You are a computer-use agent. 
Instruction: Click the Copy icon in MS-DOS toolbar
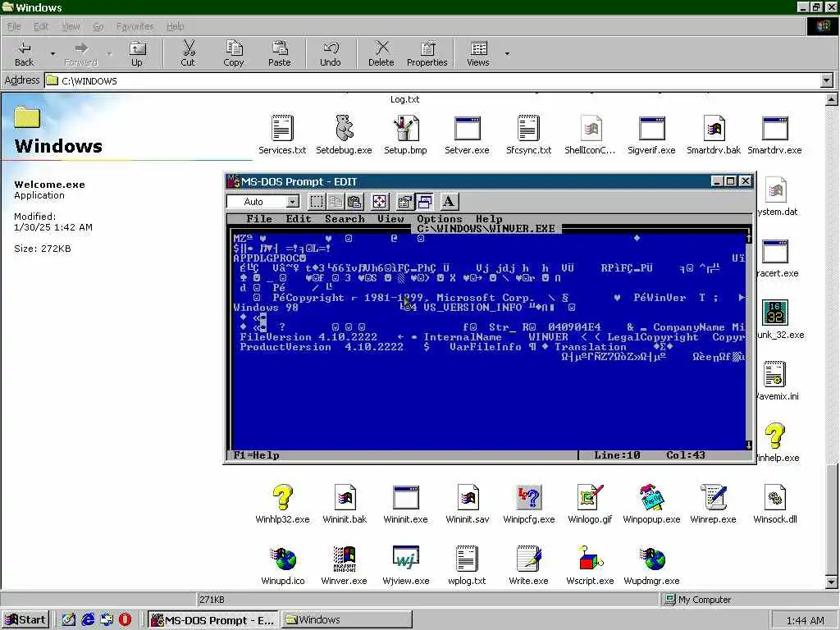pos(336,202)
